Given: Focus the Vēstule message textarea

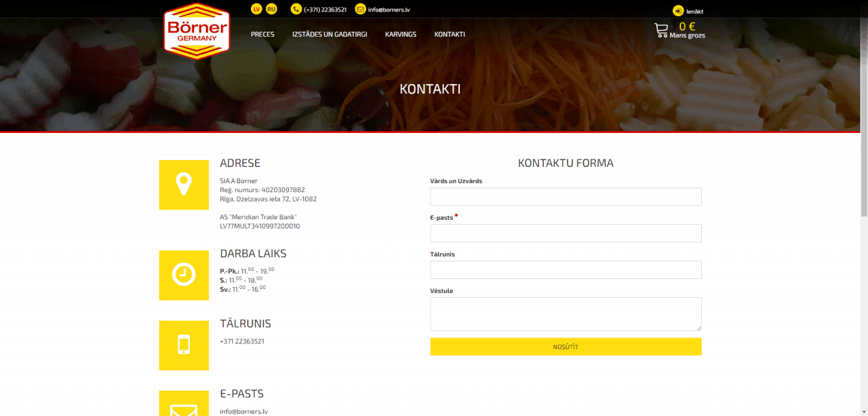Looking at the screenshot, I should [x=566, y=314].
